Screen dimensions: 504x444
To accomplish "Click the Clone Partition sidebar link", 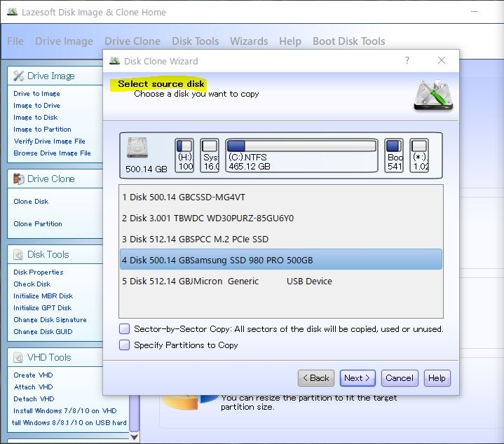I will click(38, 224).
